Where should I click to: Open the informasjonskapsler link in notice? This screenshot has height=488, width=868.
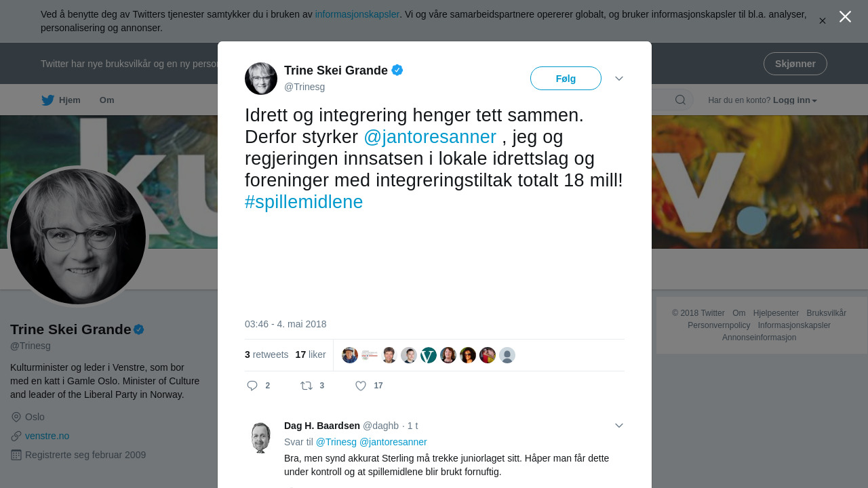coord(357,14)
